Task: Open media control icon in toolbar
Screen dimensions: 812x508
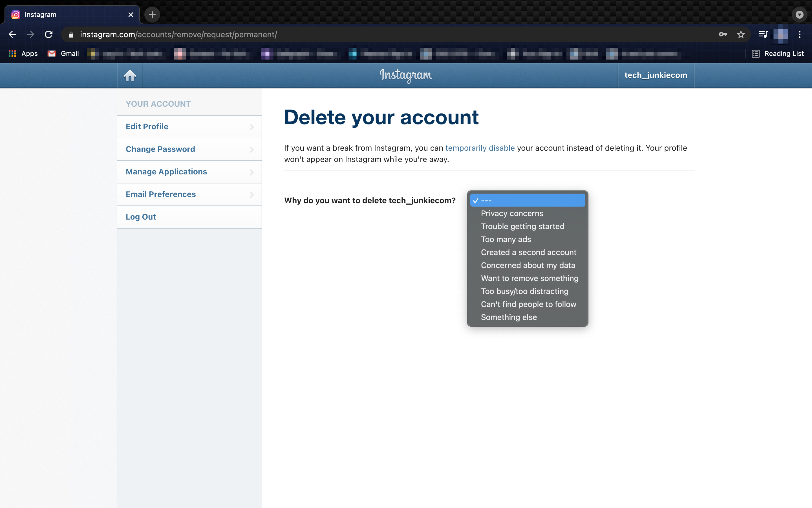Action: (763, 34)
